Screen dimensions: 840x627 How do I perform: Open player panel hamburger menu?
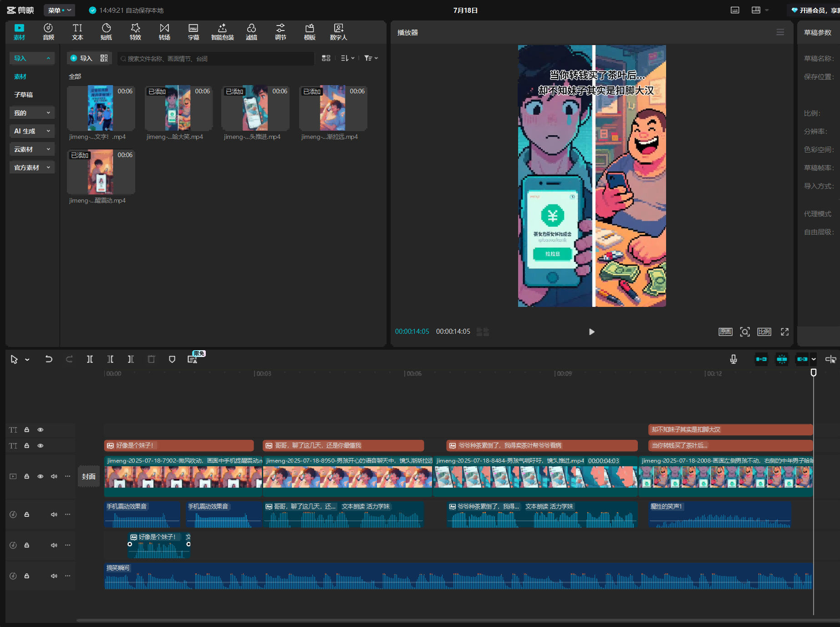pos(780,32)
